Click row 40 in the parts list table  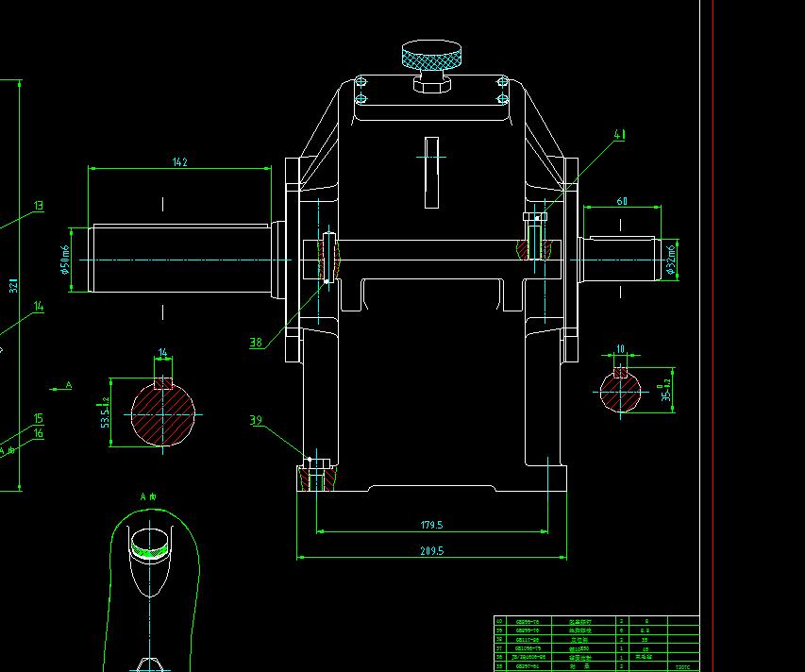(x=596, y=621)
